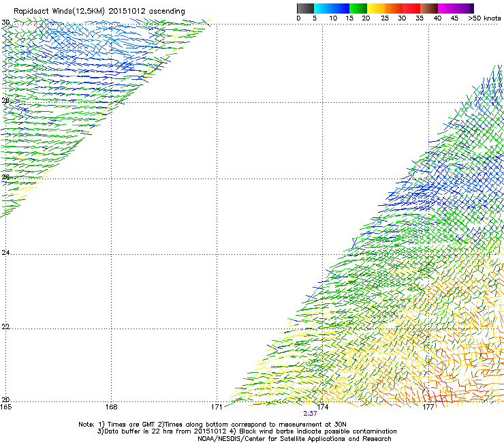Click longitude label '177' on bottom axis
Image resolution: width=504 pixels, height=443 pixels.
pyautogui.click(x=428, y=407)
